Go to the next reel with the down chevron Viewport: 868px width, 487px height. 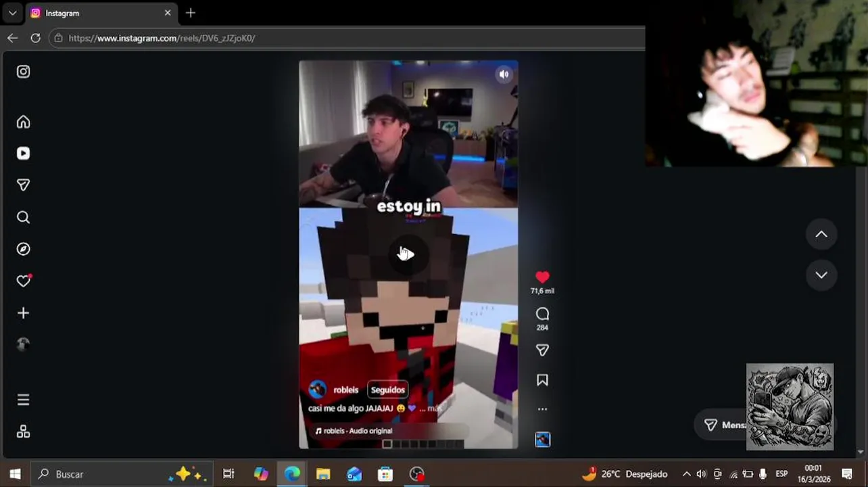coord(821,275)
